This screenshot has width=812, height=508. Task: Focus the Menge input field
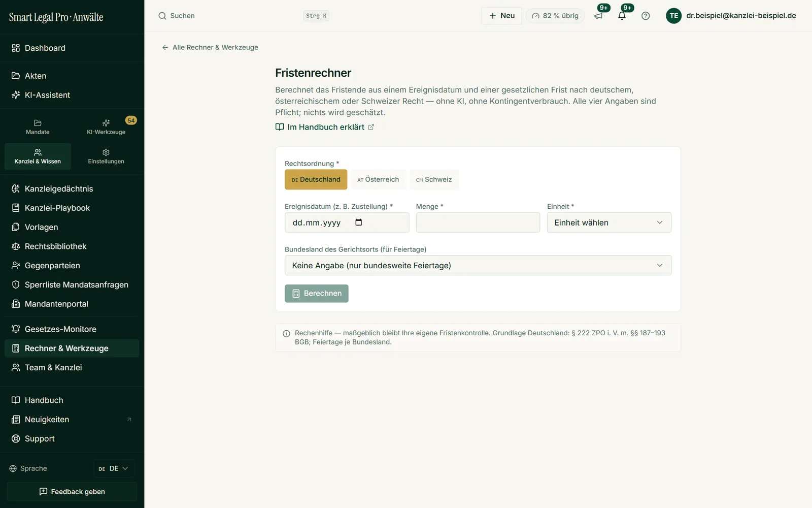pyautogui.click(x=478, y=223)
